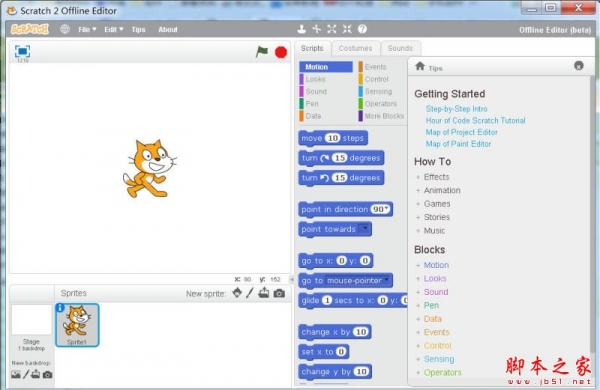Open direction dropdown on point in direction block
600x390 pixels.
(387, 209)
